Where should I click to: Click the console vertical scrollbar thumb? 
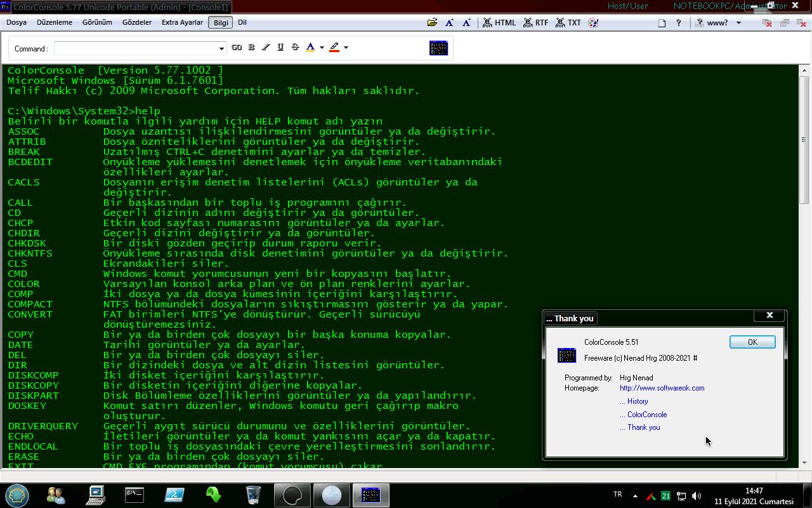tap(804, 138)
